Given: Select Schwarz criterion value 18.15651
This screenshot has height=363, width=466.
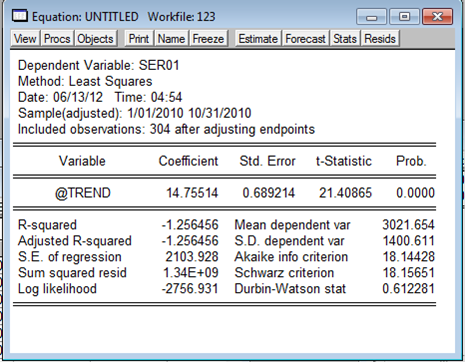Looking at the screenshot, I should (409, 273).
